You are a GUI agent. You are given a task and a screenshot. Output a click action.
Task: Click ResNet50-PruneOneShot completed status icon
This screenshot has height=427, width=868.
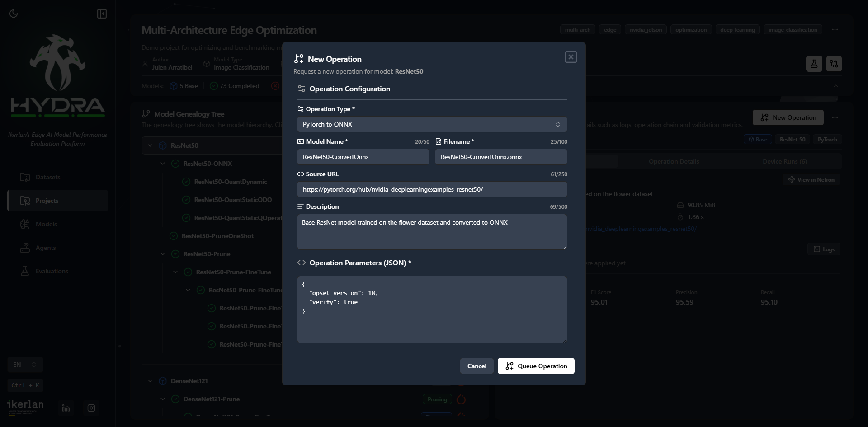pyautogui.click(x=173, y=236)
